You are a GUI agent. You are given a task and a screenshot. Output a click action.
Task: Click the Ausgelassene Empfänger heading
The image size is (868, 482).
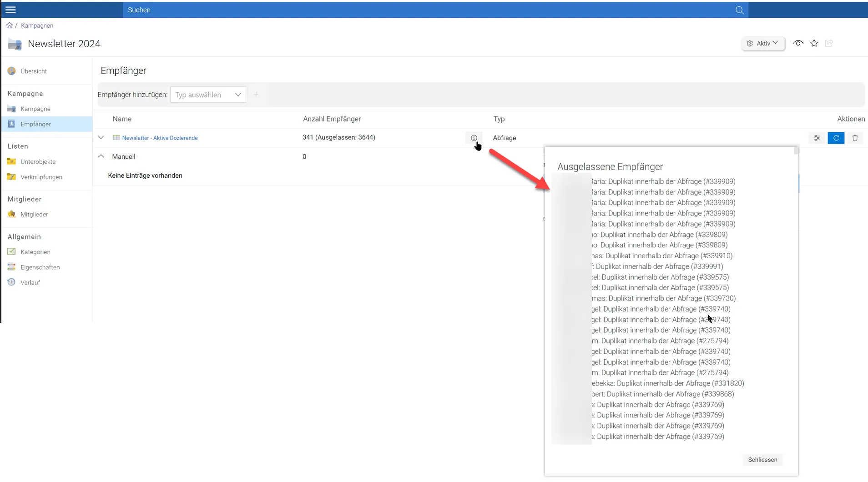[x=610, y=167]
